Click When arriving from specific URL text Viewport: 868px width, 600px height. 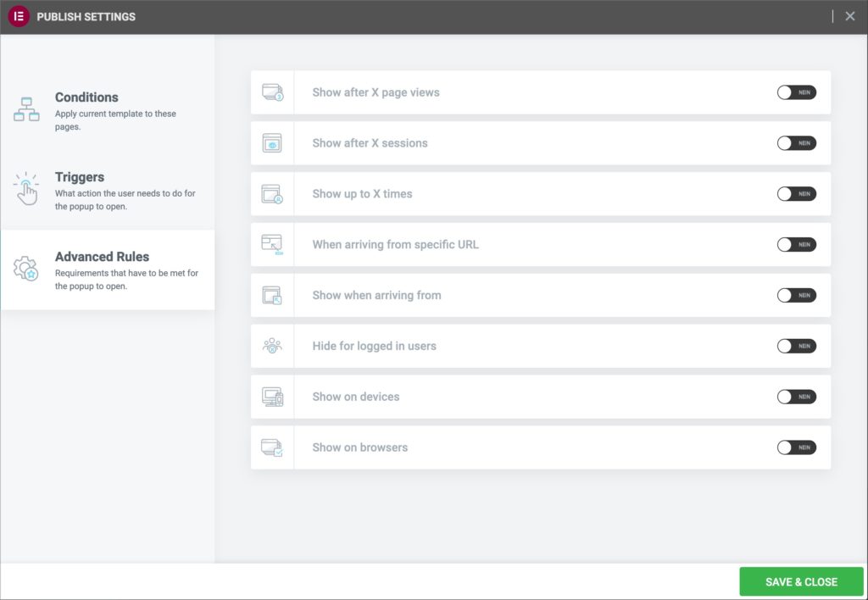point(395,245)
